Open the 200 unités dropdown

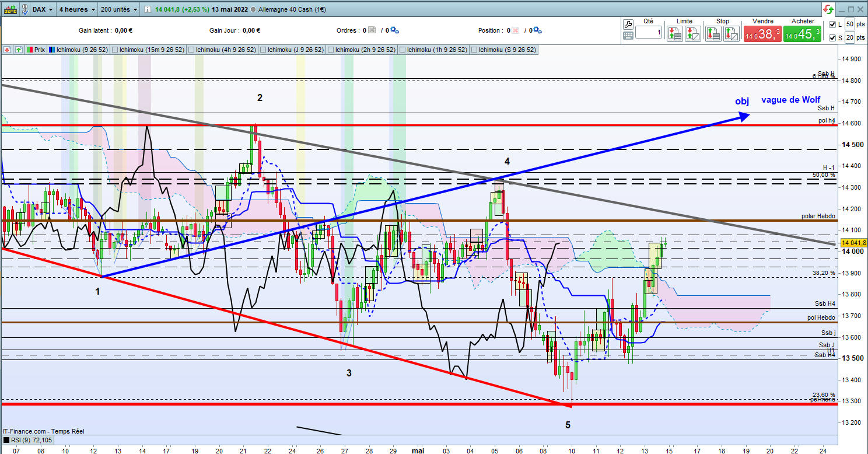click(119, 9)
